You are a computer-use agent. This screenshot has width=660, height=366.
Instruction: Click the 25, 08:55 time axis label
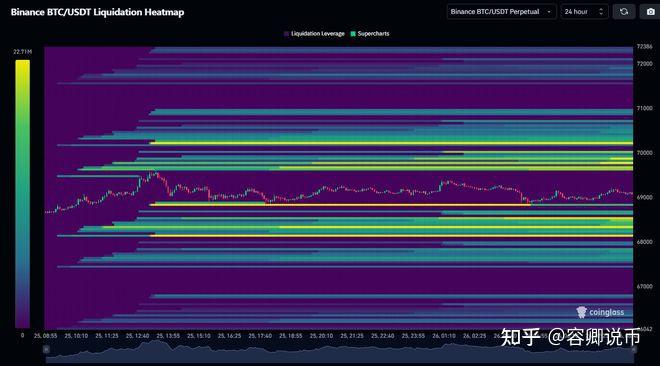(x=45, y=336)
